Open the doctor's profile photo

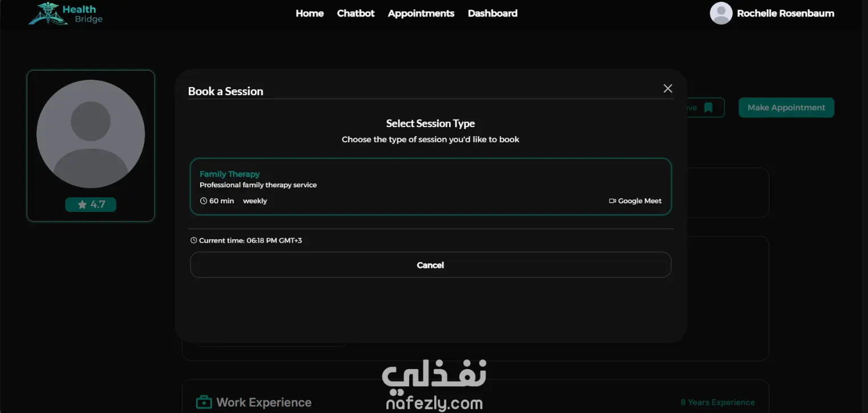(x=91, y=134)
